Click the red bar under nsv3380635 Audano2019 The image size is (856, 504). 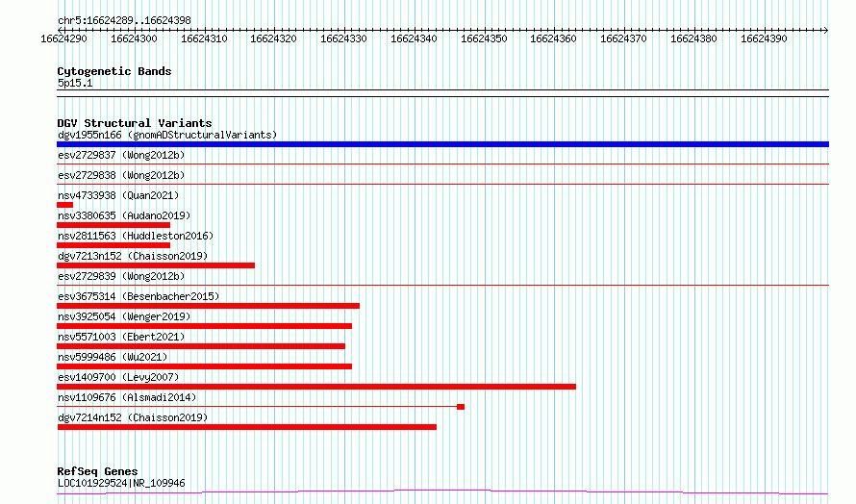coord(113,225)
